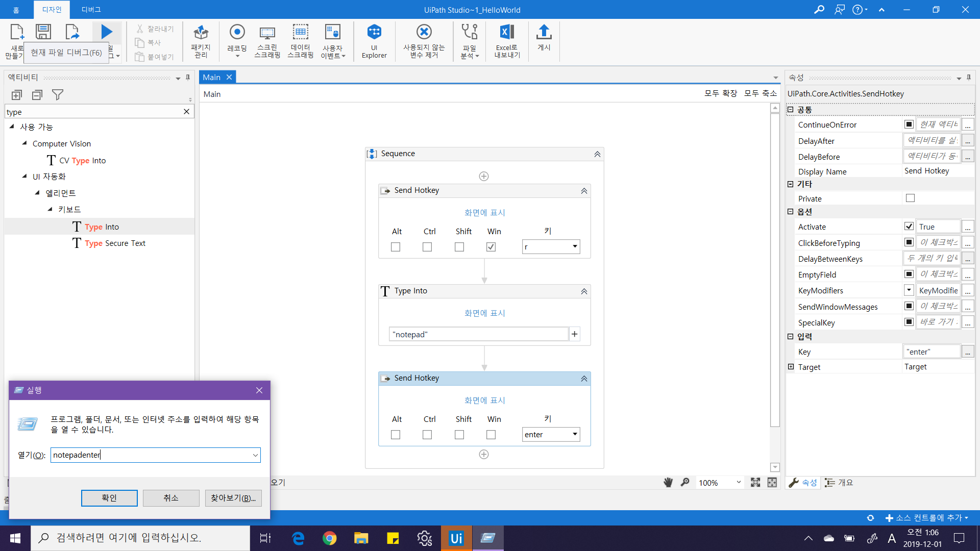Open the enter key dropdown
Viewport: 980px width, 551px height.
pyautogui.click(x=575, y=435)
